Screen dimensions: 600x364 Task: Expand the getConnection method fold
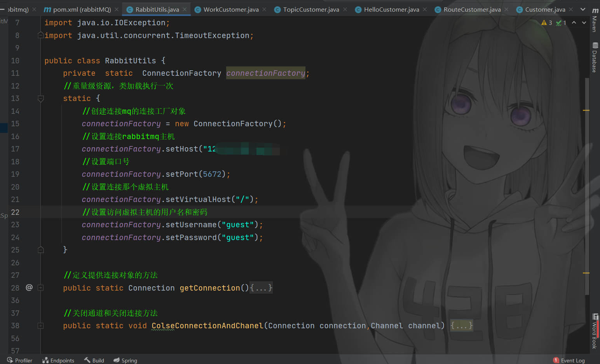click(40, 288)
